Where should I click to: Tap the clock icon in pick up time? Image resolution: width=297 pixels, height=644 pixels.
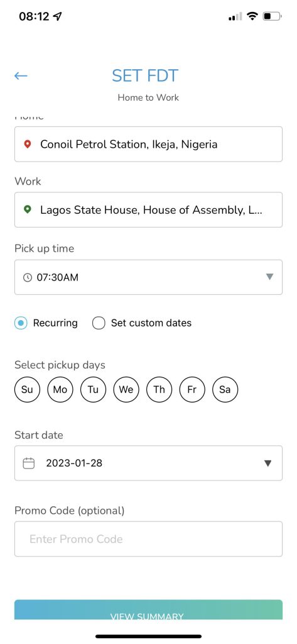pos(28,277)
